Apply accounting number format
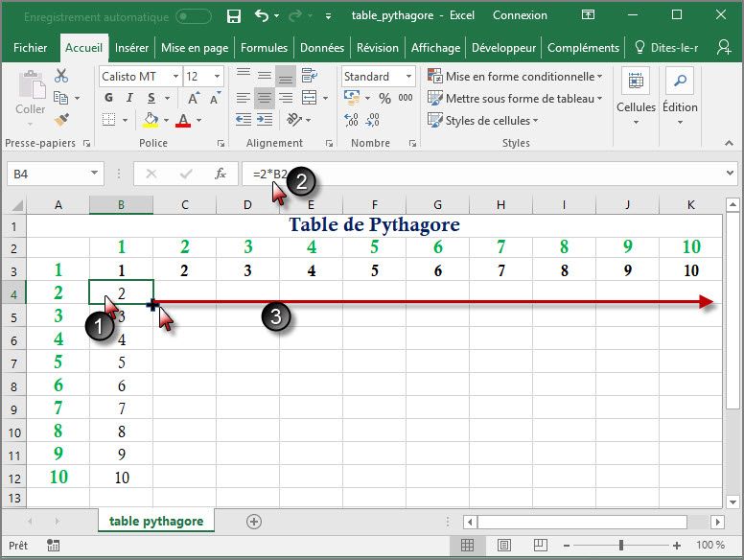 (x=352, y=98)
